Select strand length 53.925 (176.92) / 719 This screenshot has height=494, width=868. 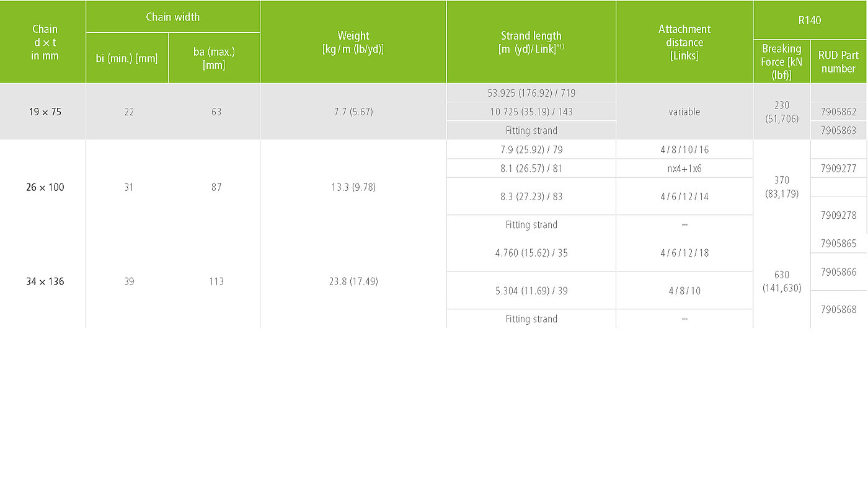coord(531,93)
